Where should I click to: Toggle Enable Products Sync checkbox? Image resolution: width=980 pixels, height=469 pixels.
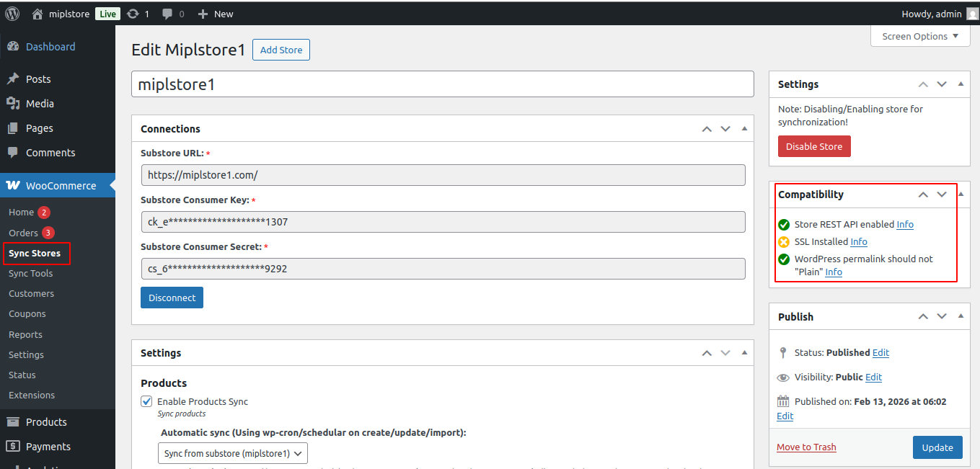click(x=146, y=401)
